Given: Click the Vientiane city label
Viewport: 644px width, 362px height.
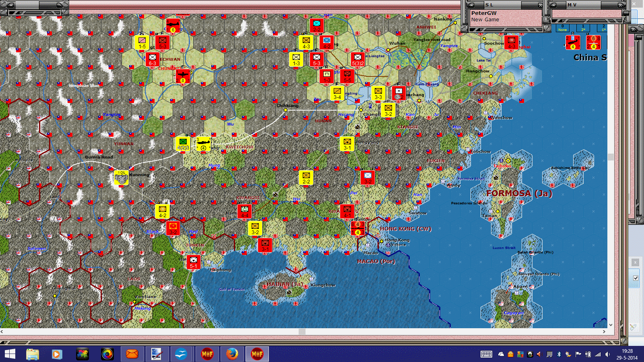Looking at the screenshot, I should [x=145, y=297].
